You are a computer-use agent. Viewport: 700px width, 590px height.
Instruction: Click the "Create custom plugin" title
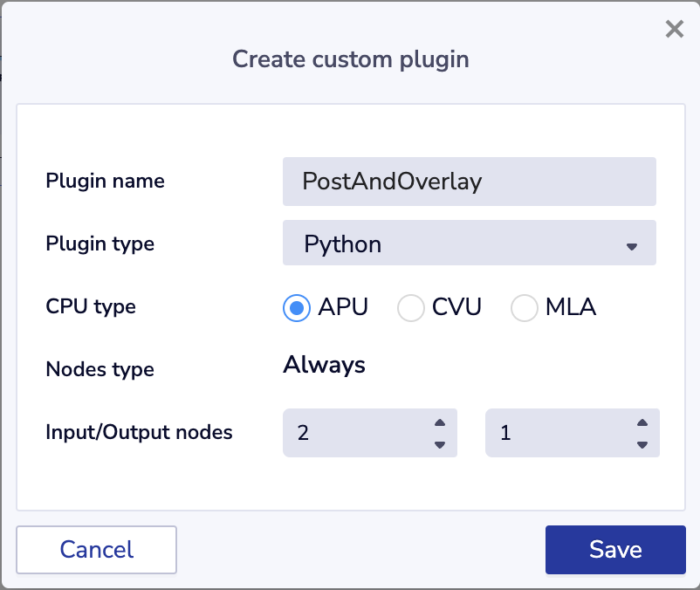[350, 59]
